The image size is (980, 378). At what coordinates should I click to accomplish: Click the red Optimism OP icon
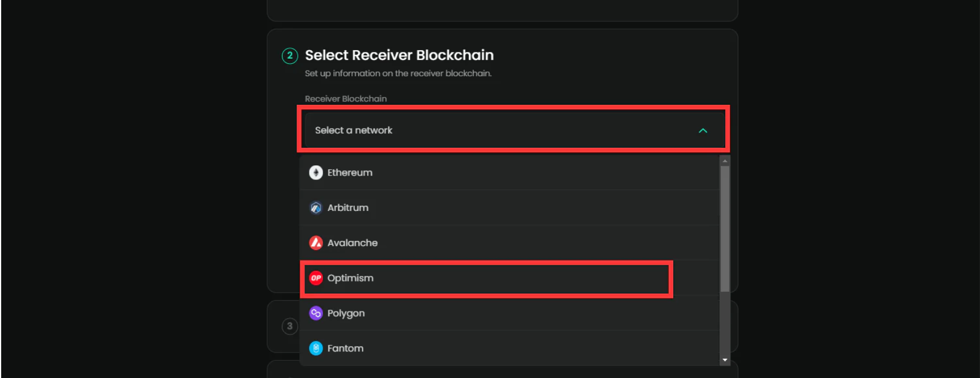point(316,278)
